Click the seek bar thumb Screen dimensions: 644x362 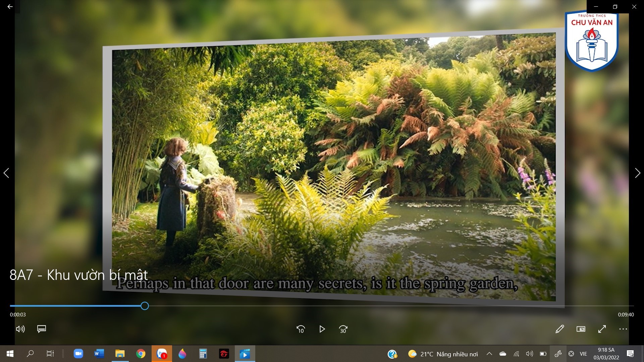pyautogui.click(x=145, y=306)
